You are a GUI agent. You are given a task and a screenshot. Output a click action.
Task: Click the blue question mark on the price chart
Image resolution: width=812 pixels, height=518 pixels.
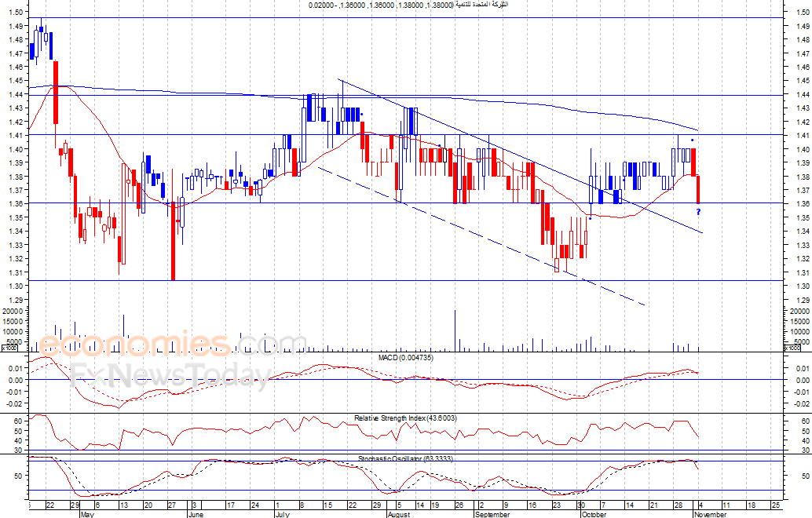[699, 212]
